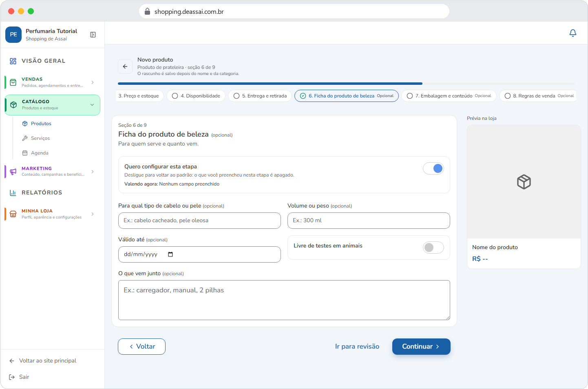Click the Serviços wrench icon
This screenshot has width=588, height=389.
coord(25,138)
